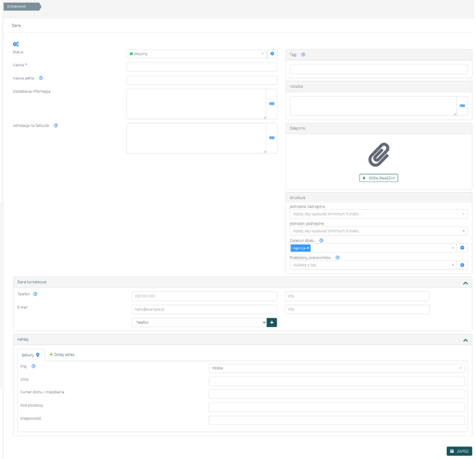Click the form settings gears icon above Status

pos(16,44)
